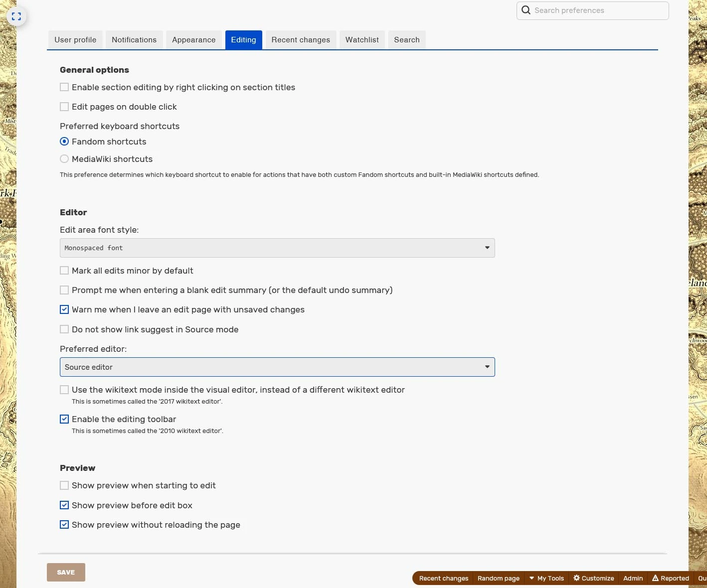Screen dimensions: 707x588
Task: Expand the Preferred editor dropdown
Action: coord(277,367)
